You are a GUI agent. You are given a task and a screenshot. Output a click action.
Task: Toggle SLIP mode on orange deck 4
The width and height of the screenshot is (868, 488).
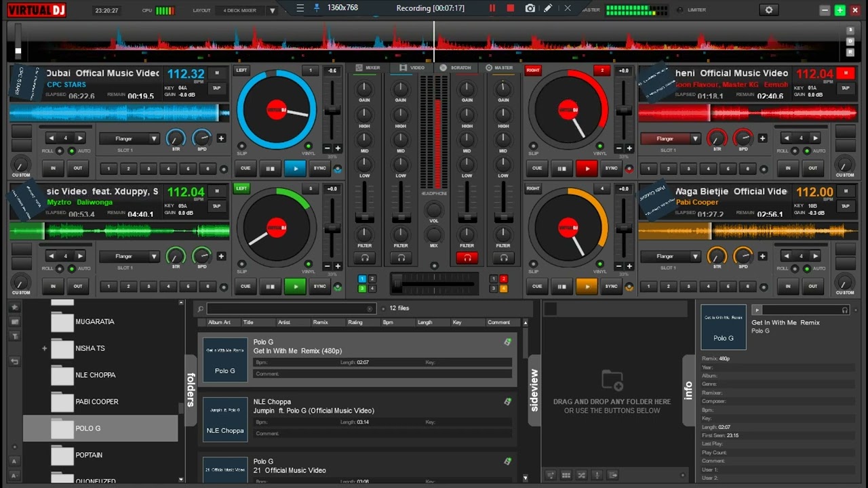pos(533,264)
